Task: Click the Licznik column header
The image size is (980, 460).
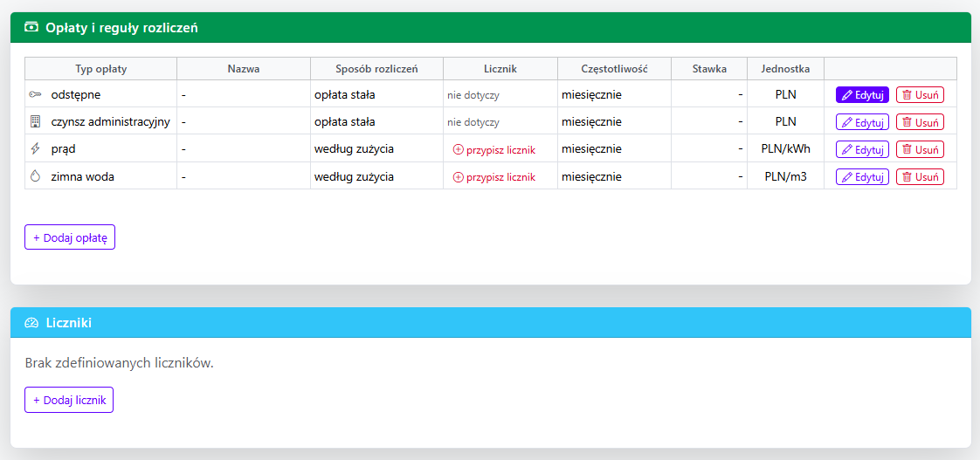Action: (x=500, y=69)
